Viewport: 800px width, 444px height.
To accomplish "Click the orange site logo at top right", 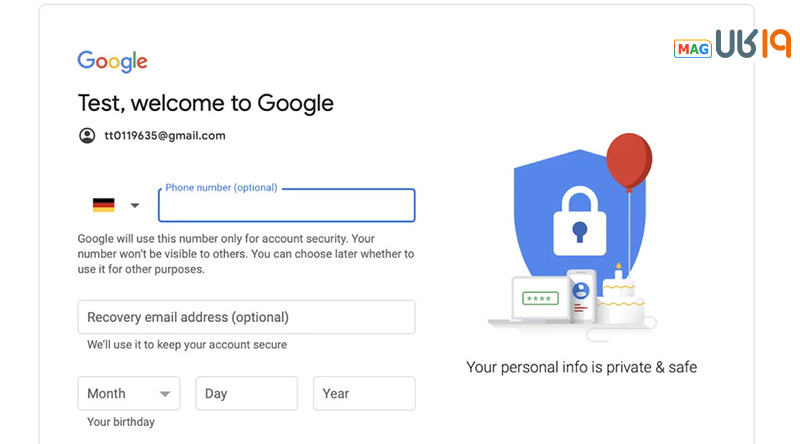I will [x=753, y=45].
